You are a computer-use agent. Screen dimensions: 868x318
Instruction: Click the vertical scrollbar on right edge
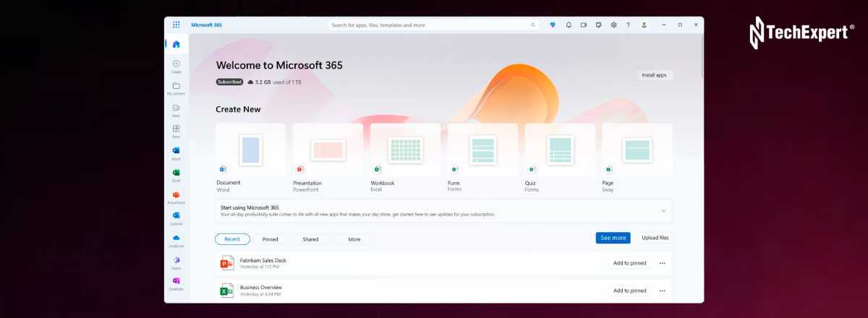702,58
